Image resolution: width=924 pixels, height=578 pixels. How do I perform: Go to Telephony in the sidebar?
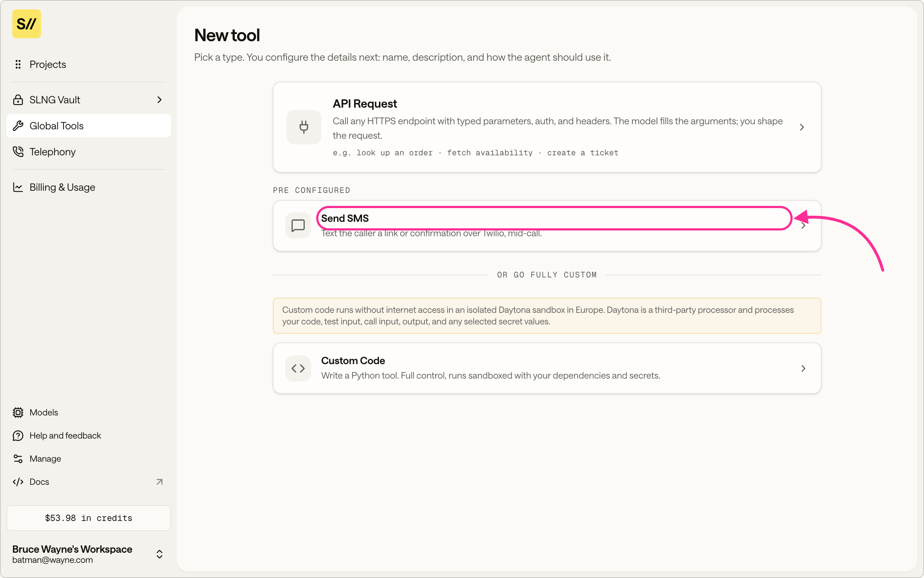(x=88, y=152)
